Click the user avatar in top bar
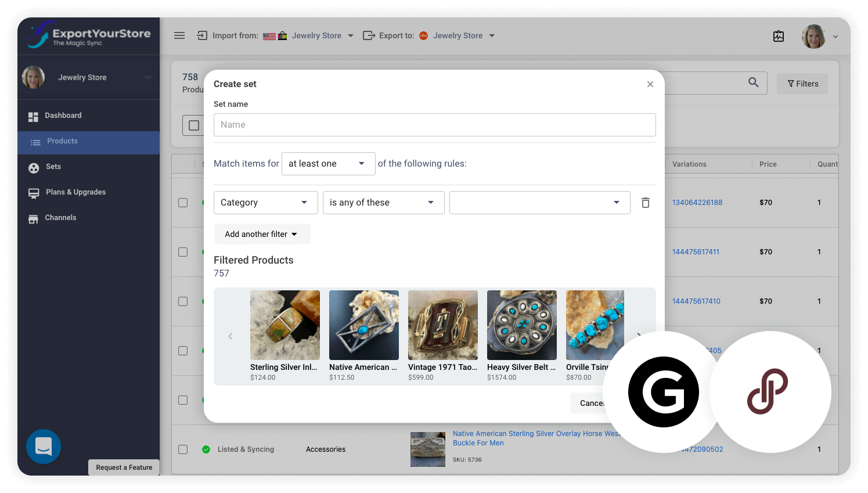 813,36
